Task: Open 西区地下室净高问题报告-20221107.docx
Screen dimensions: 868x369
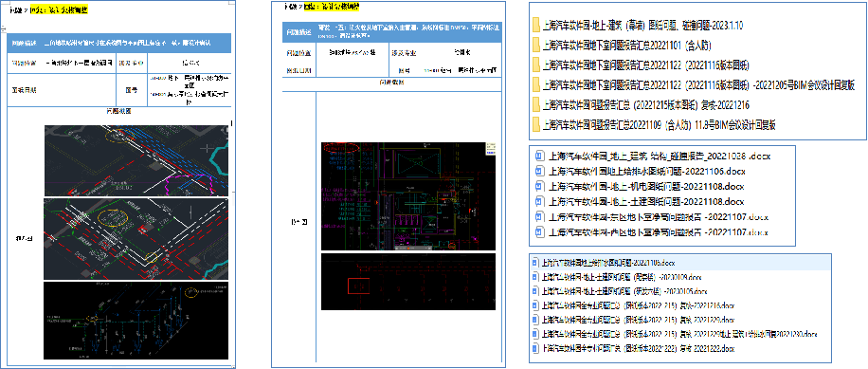Action: pyautogui.click(x=652, y=232)
